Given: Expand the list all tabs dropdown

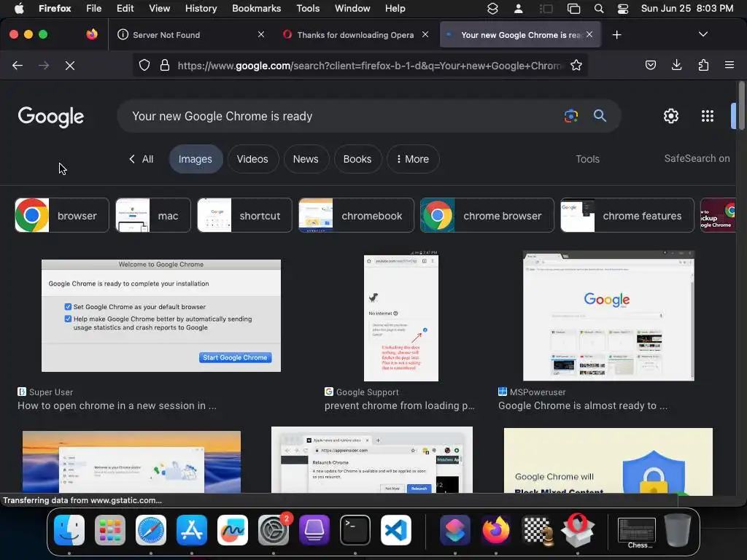Looking at the screenshot, I should point(703,34).
